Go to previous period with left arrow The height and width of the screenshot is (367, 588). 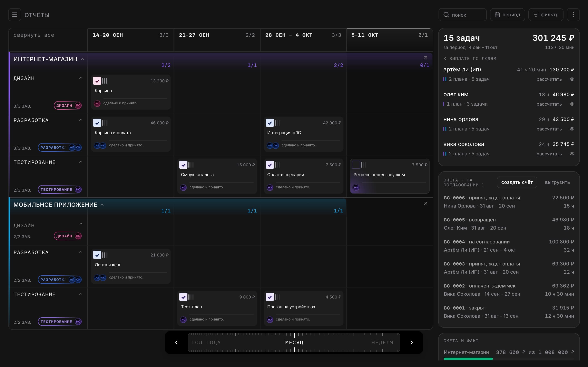[x=176, y=343]
